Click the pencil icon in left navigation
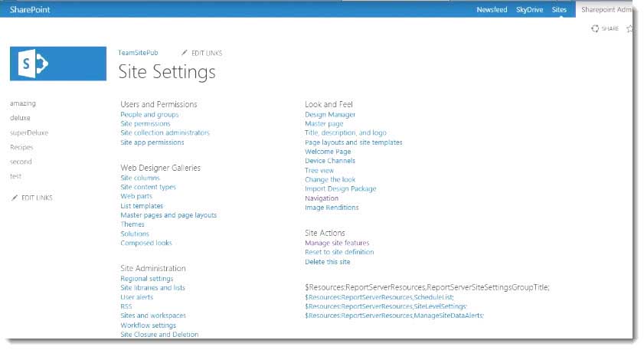Image resolution: width=644 pixels, height=350 pixels. [15, 198]
